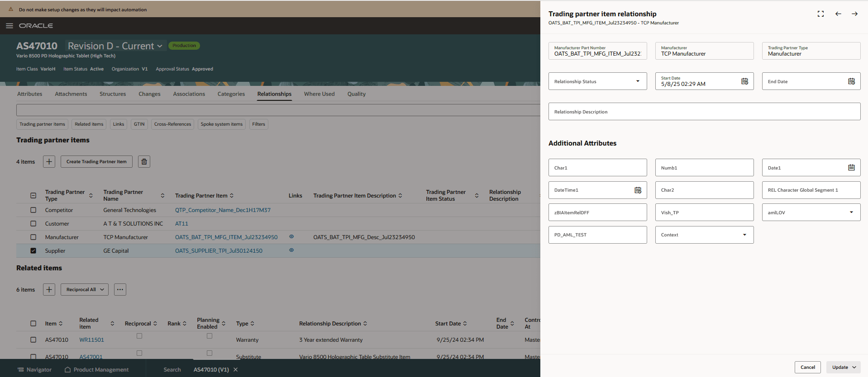This screenshot has width=868, height=377.
Task: Jump to the GTIN section
Action: [139, 124]
